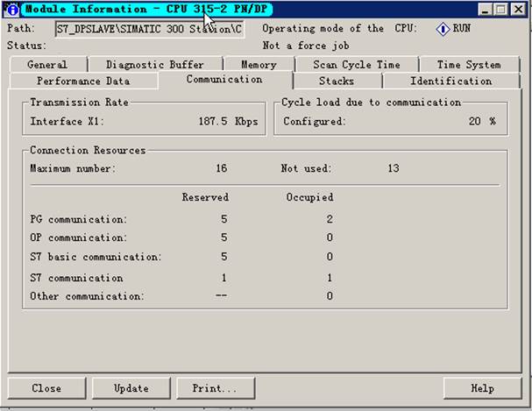The height and width of the screenshot is (411, 532).
Task: Open the Identification tab
Action: click(x=451, y=81)
